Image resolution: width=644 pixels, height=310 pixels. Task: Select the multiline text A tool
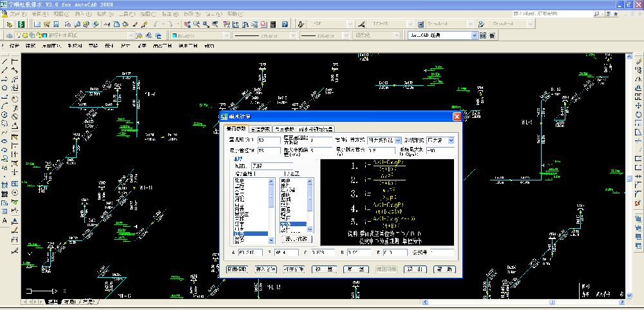tap(5, 220)
